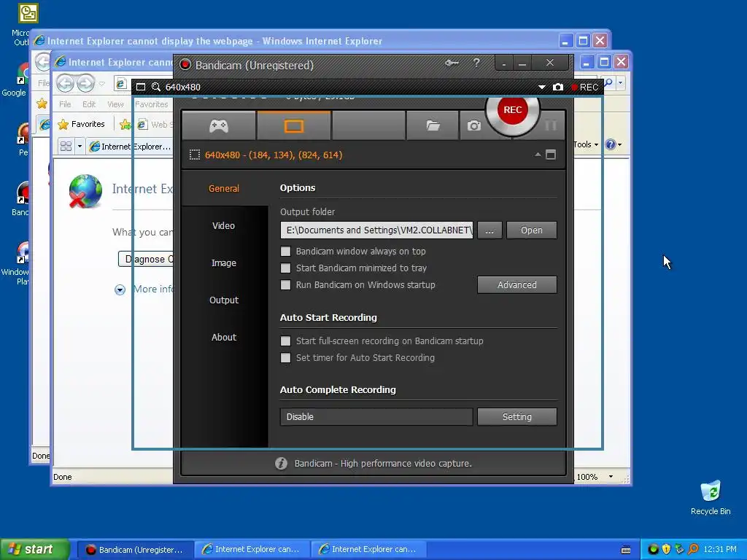
Task: Click the Auto Complete Recording Disable field
Action: (x=376, y=416)
